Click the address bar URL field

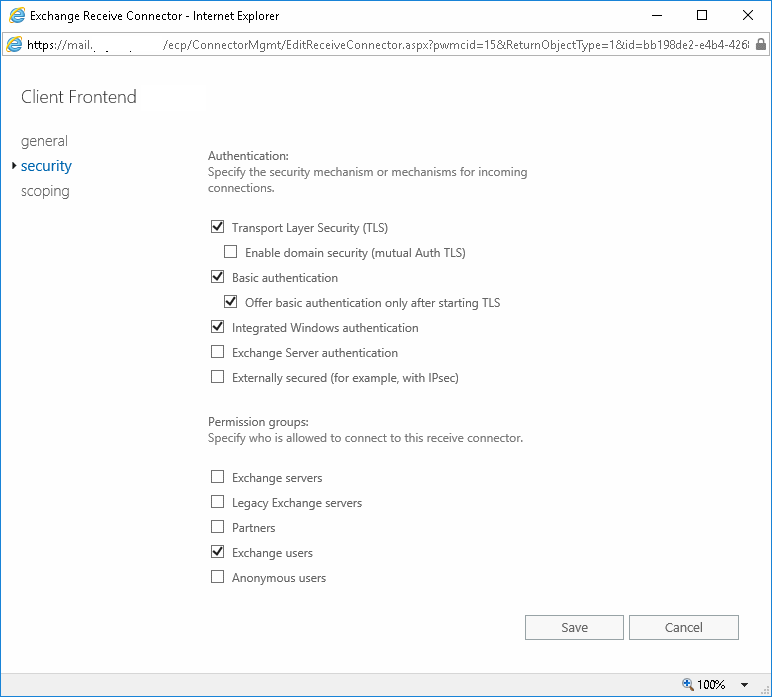pos(387,45)
